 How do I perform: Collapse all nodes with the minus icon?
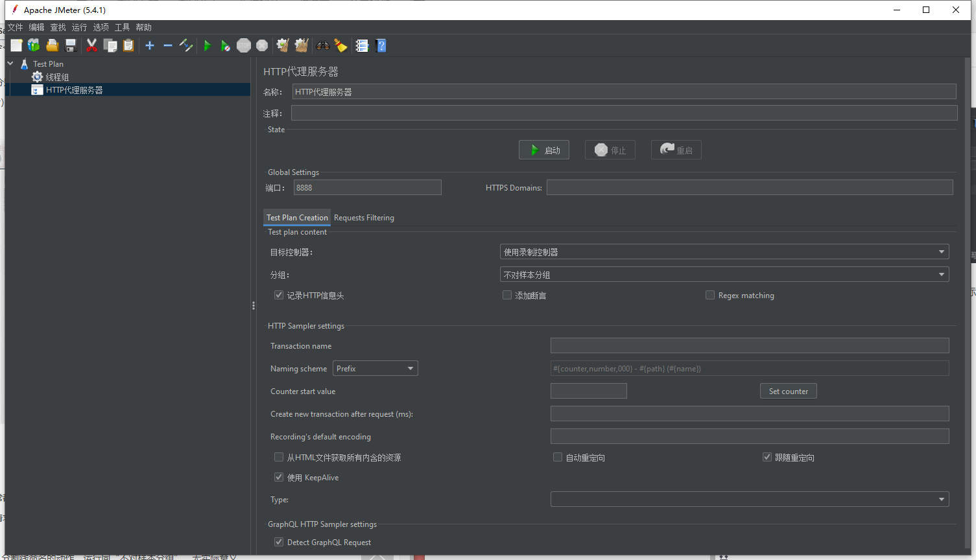(x=168, y=45)
